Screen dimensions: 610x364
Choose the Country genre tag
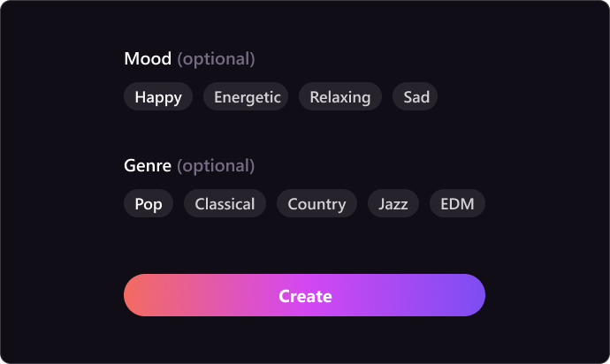click(x=316, y=204)
